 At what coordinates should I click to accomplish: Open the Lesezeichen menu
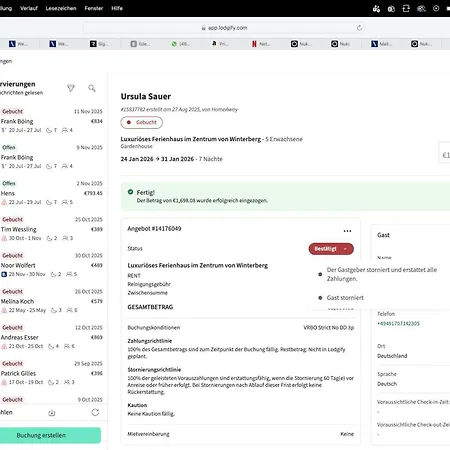point(61,8)
